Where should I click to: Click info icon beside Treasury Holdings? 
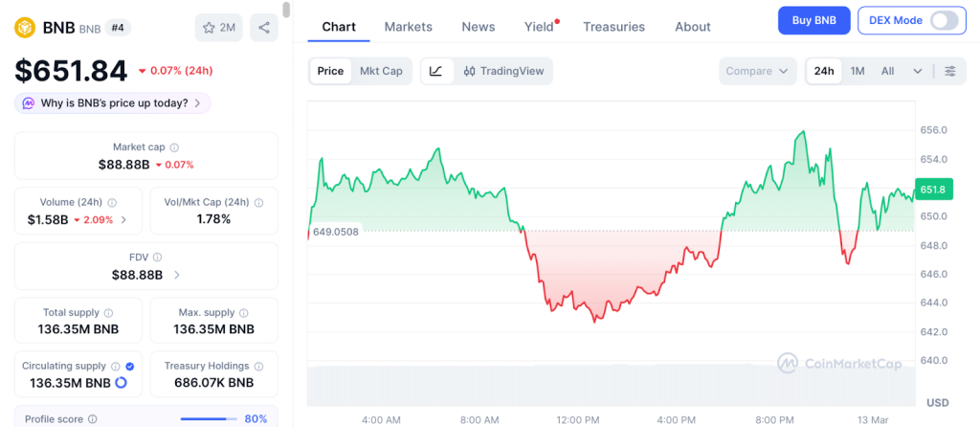(x=258, y=366)
